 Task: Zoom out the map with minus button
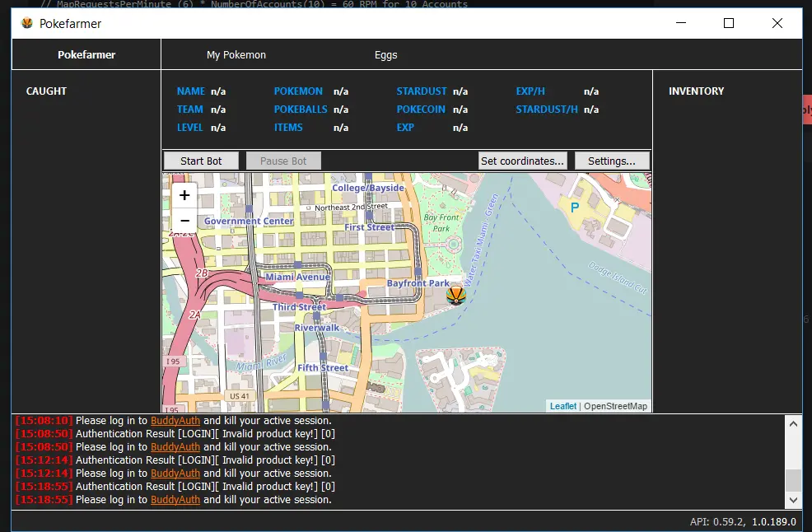point(184,220)
